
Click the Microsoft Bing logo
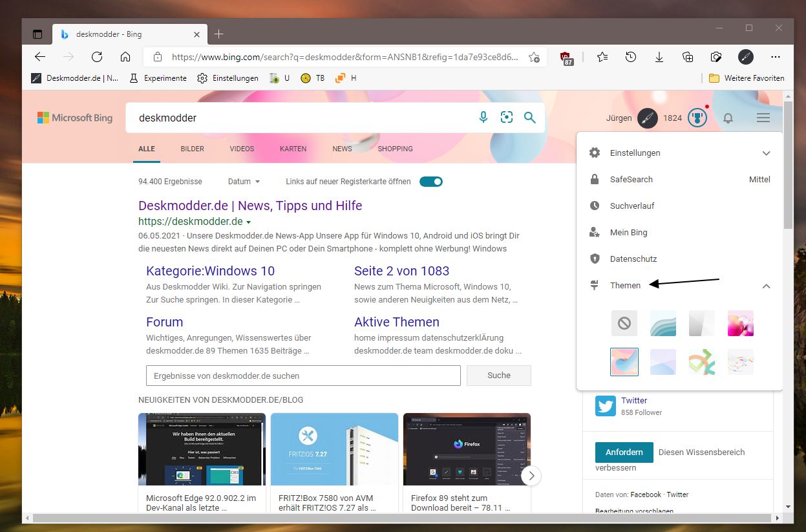75,118
